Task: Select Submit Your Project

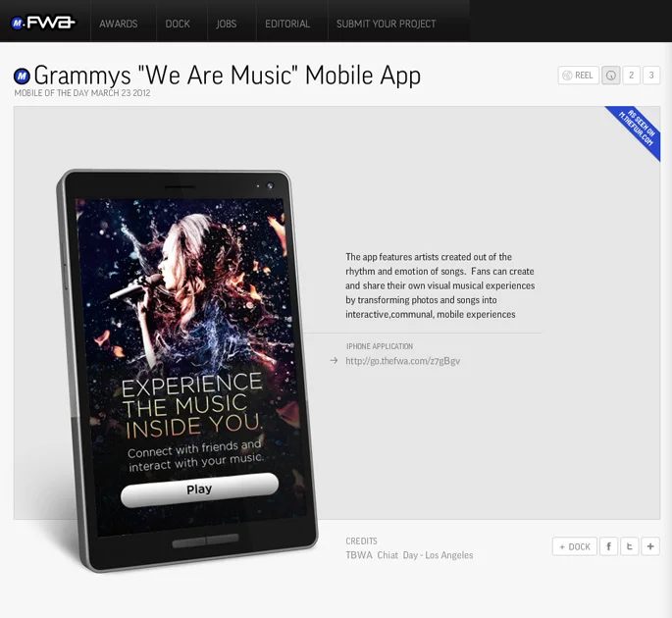Action: [x=387, y=24]
